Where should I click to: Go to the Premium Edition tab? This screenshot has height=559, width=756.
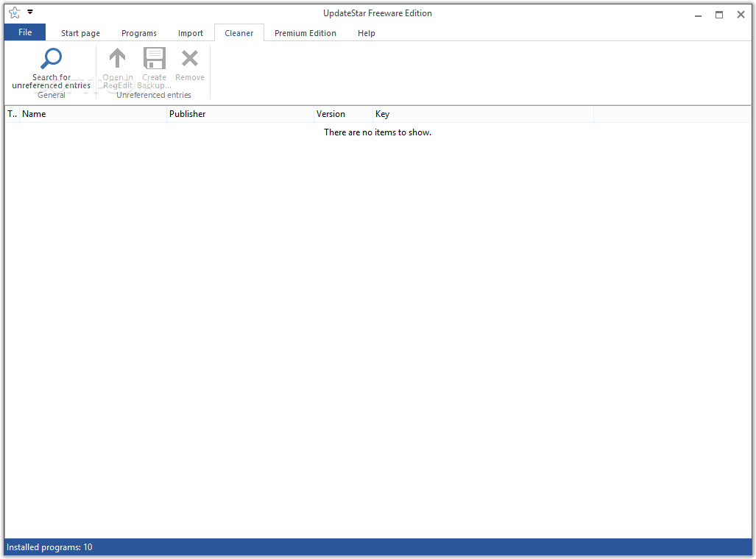(x=305, y=33)
